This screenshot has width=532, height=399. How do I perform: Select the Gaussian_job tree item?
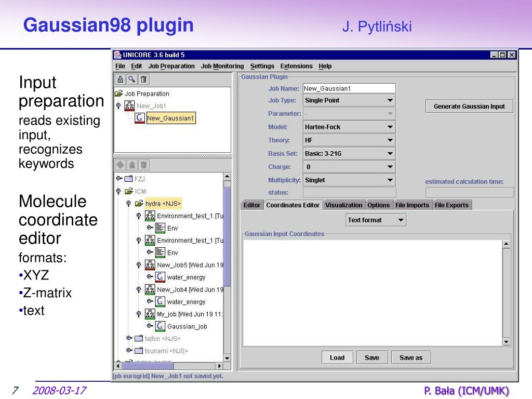point(187,326)
